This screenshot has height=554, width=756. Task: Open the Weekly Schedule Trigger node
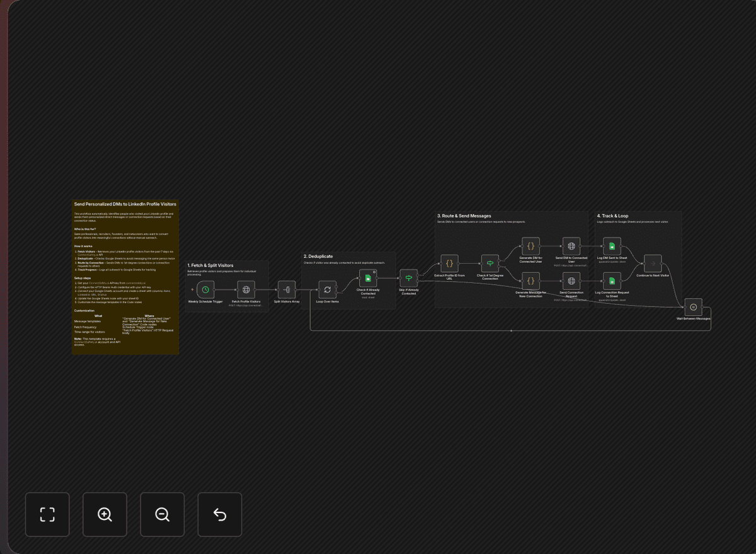point(204,290)
